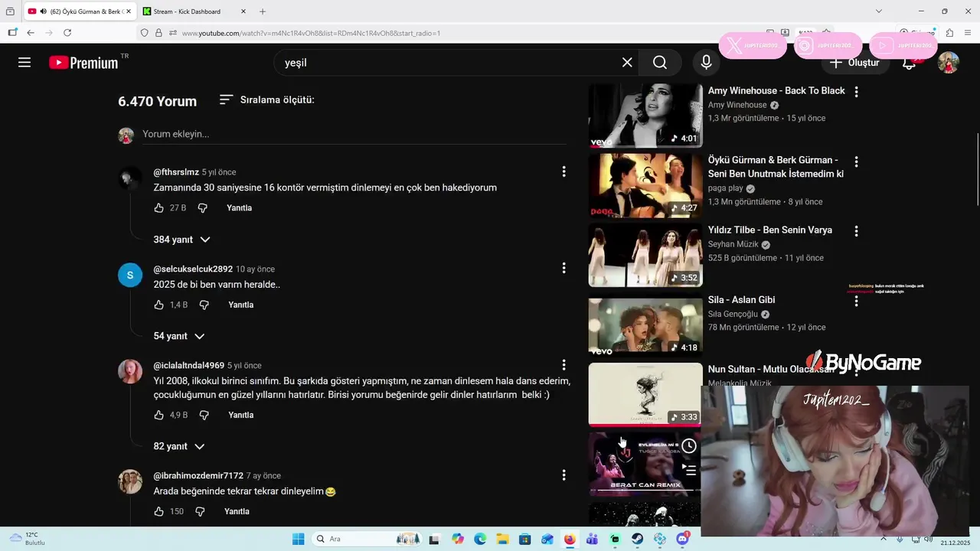The height and width of the screenshot is (551, 980).
Task: Open options menu for @fthsrslmz comment
Action: [563, 171]
